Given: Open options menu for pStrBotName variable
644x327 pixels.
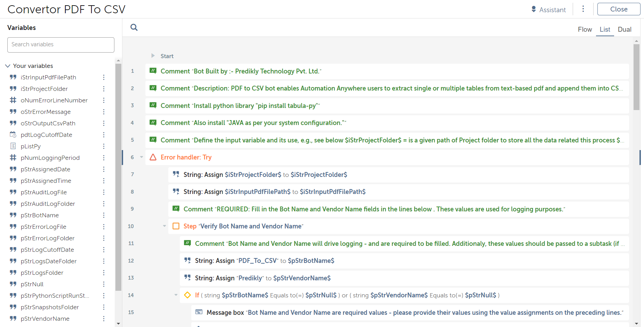Looking at the screenshot, I should click(x=104, y=215).
